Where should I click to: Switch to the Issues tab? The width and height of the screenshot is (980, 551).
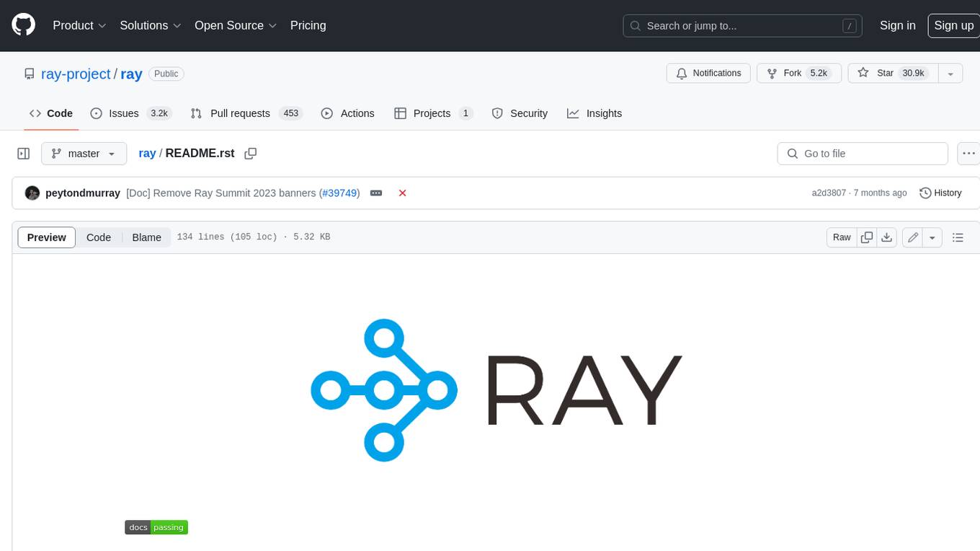pyautogui.click(x=130, y=113)
